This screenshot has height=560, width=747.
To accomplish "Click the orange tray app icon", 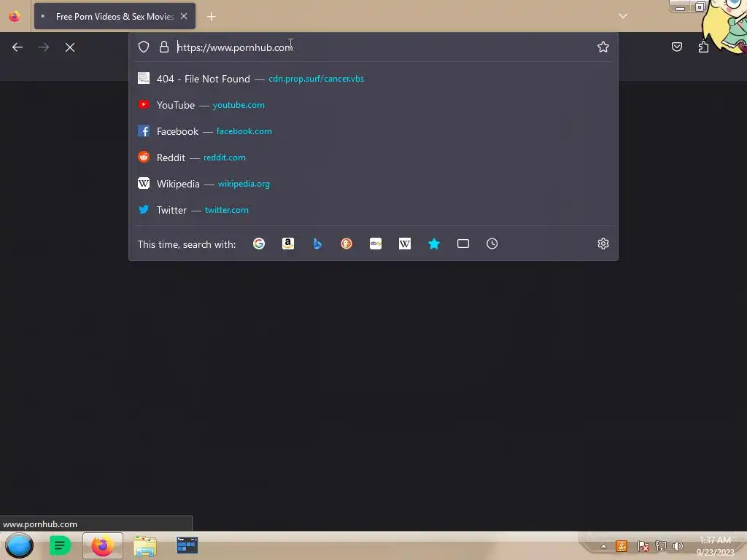I will (x=622, y=546).
